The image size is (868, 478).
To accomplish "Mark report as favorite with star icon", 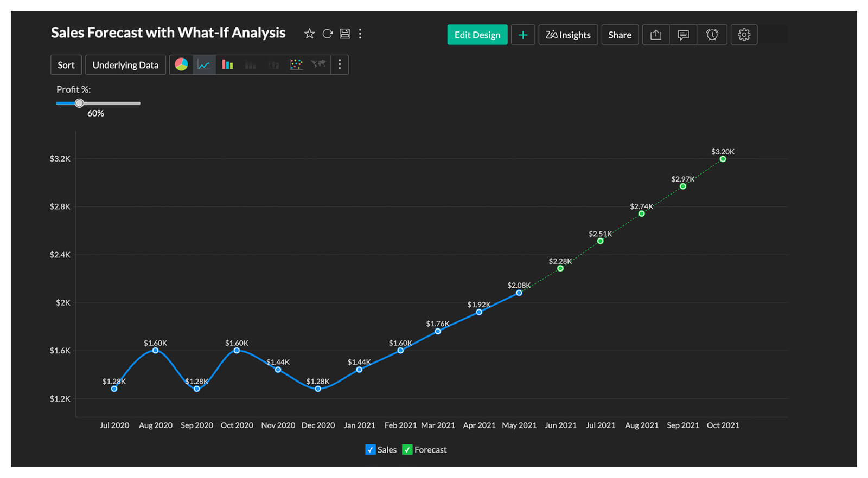I will pyautogui.click(x=309, y=34).
